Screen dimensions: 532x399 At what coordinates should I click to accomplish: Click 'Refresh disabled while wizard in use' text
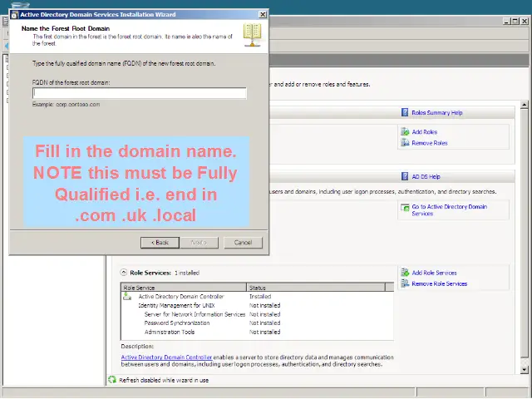(x=164, y=381)
